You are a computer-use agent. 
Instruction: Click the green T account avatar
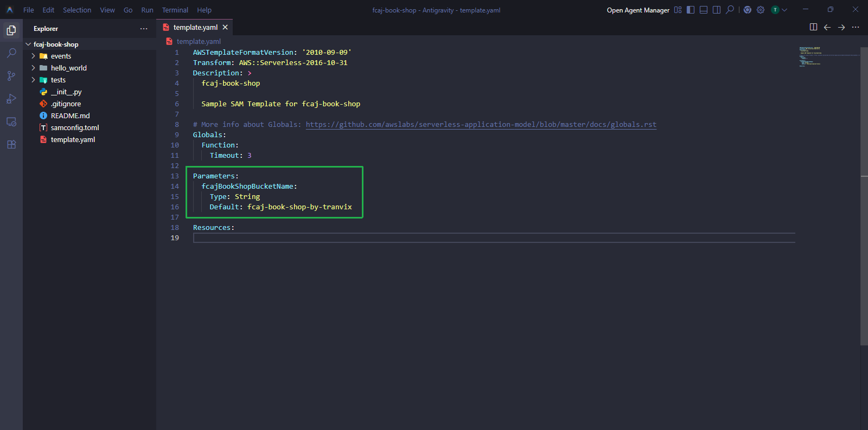[775, 10]
